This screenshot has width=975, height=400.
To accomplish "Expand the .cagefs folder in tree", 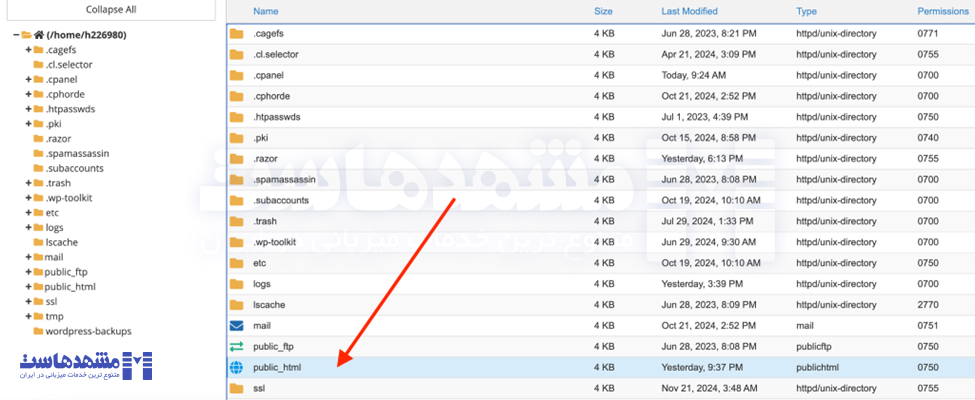I will [28, 50].
